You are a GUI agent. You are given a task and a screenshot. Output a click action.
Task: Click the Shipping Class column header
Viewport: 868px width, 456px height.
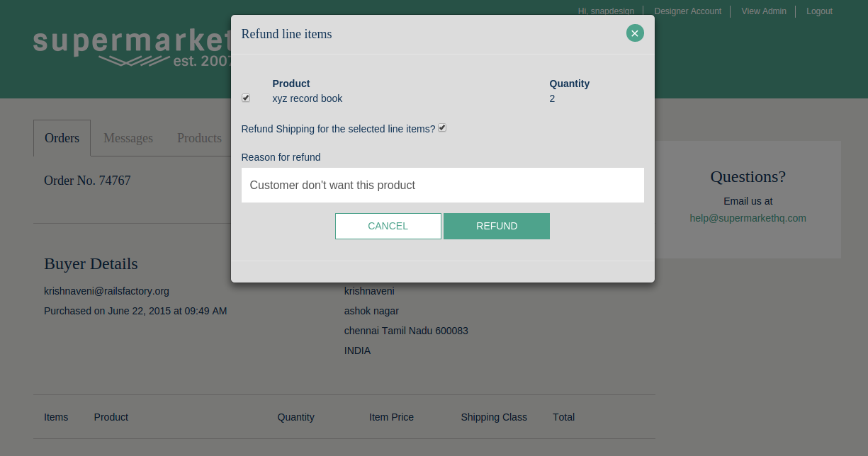pos(493,417)
